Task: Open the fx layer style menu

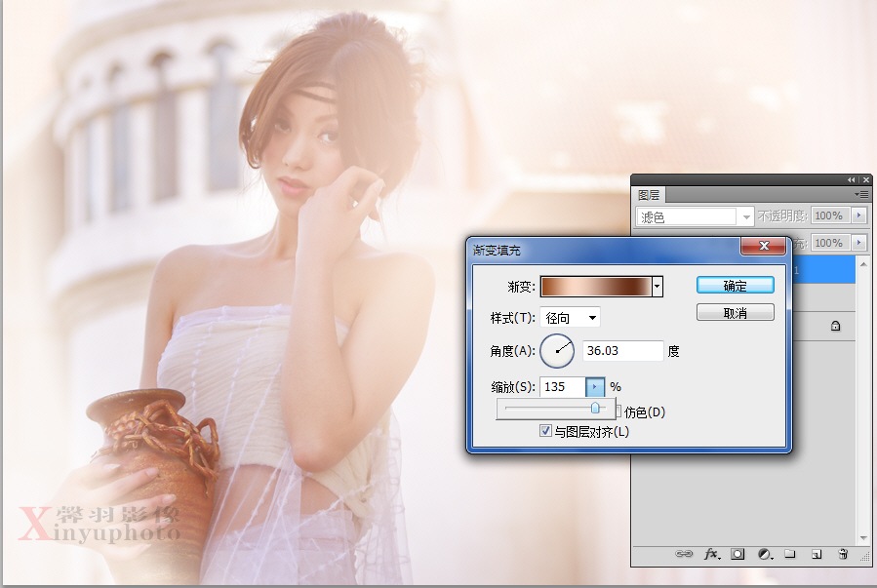Action: (711, 553)
